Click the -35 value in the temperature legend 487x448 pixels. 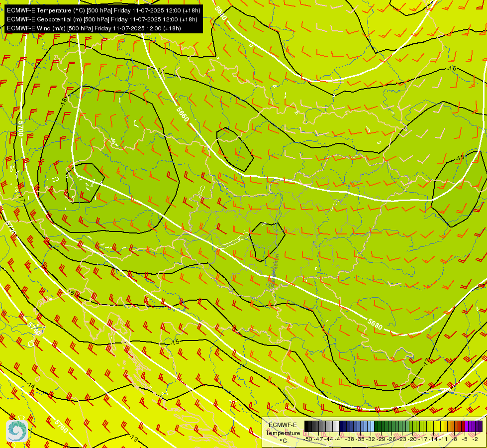click(360, 439)
